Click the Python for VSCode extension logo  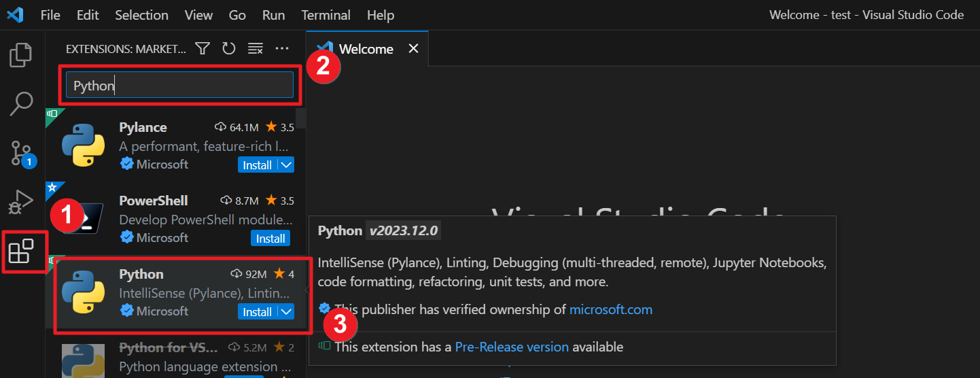pos(83,360)
